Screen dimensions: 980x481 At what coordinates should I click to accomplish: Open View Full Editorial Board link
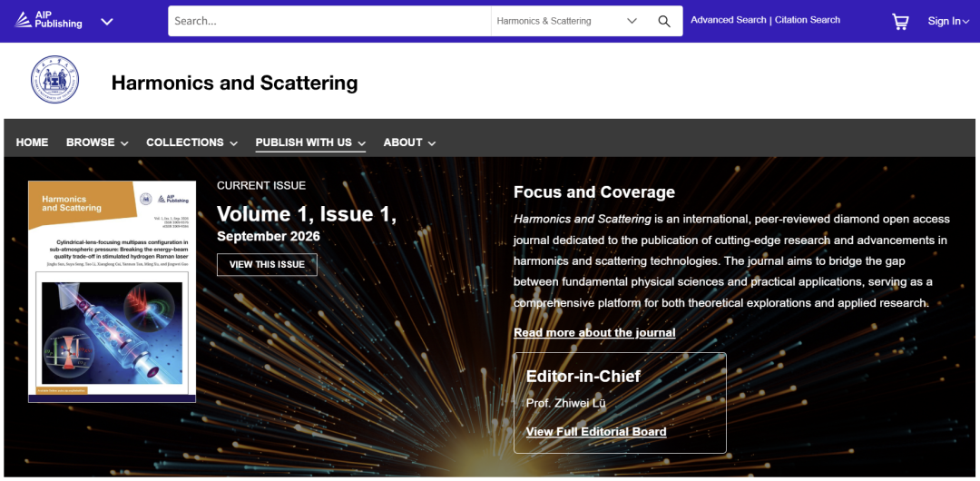coord(596,432)
